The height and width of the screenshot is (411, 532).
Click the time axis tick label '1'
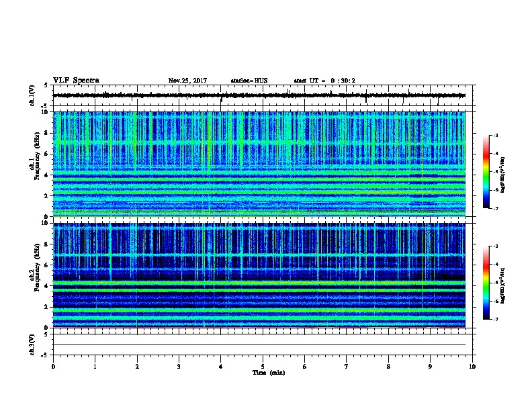(95, 367)
